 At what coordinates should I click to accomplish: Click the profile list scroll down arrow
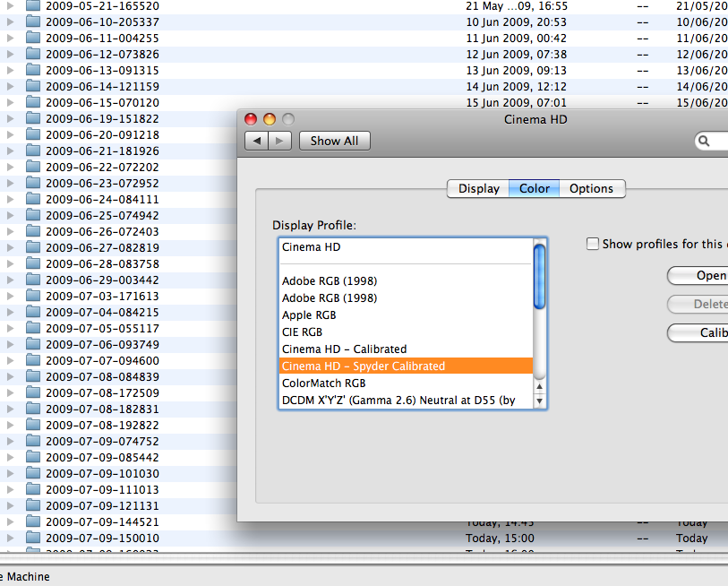coord(539,401)
